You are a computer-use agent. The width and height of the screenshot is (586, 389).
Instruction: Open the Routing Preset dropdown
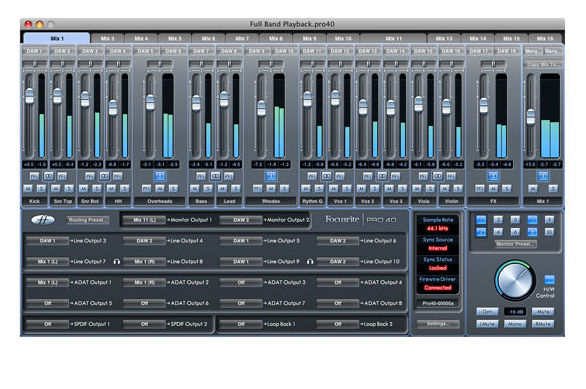(x=88, y=220)
